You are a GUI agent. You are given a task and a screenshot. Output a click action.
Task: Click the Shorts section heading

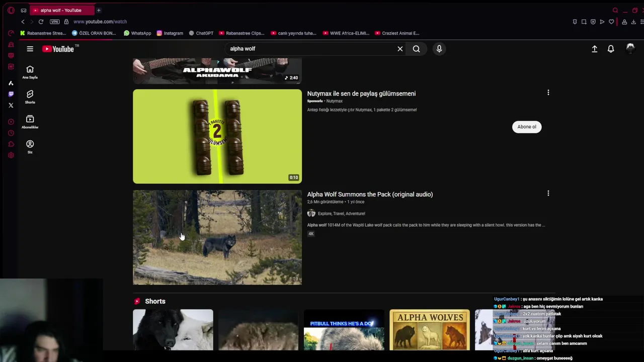155,301
